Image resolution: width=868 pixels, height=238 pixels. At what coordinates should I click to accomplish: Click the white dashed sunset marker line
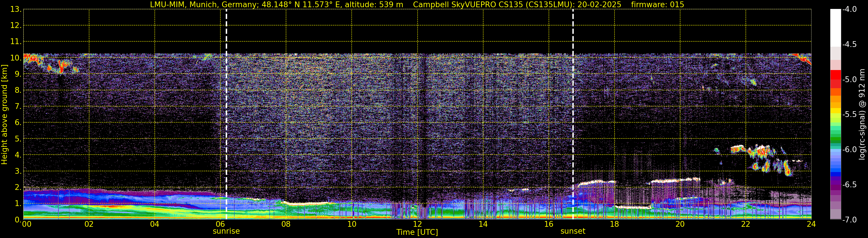(573, 115)
